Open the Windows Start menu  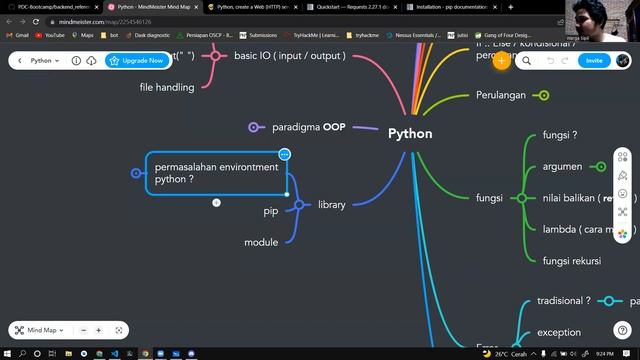(x=7, y=353)
